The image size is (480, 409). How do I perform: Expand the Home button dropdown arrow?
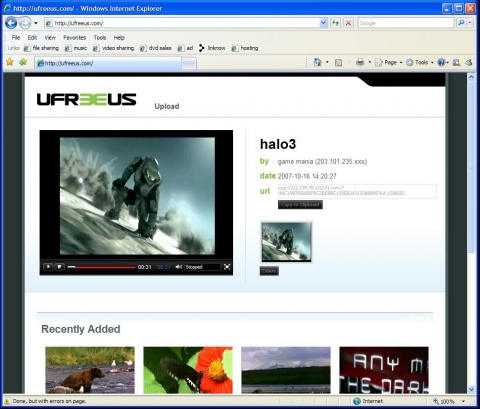(x=327, y=62)
